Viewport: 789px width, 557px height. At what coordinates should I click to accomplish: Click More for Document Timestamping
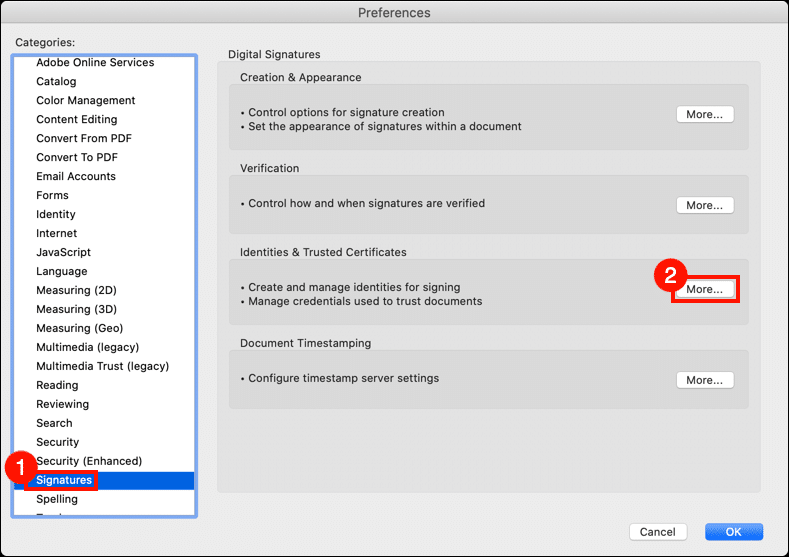(704, 380)
